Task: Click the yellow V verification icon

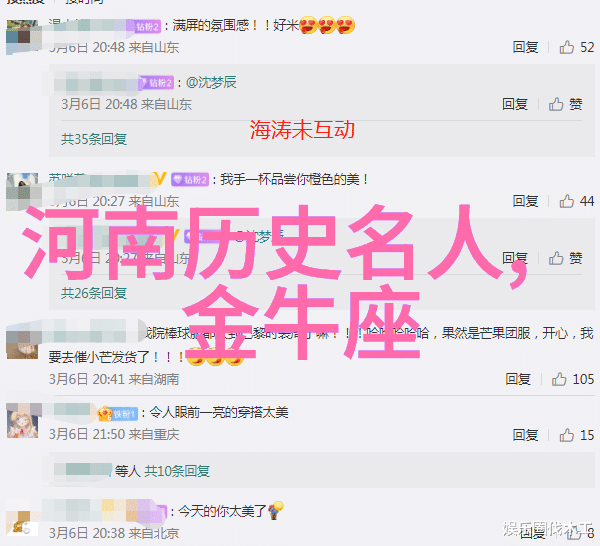Action: 160,179
